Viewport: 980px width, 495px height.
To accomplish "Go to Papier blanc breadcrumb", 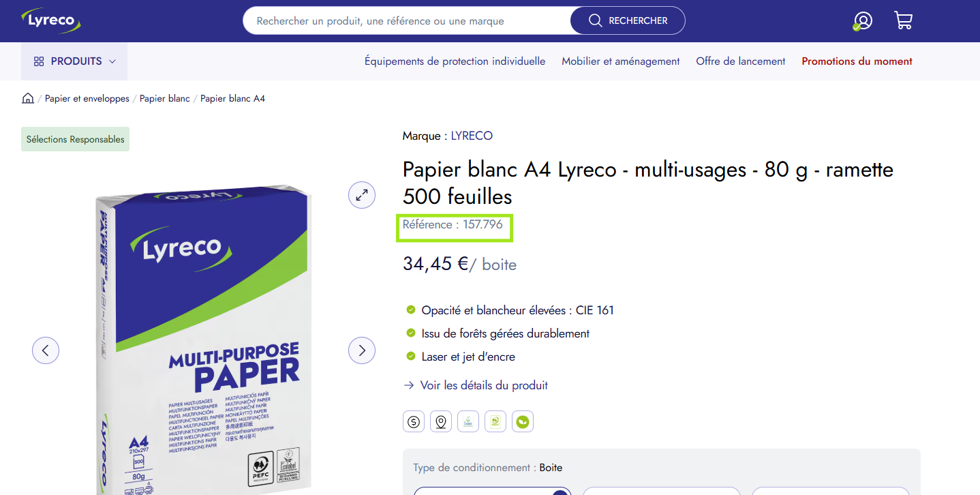I will [165, 98].
